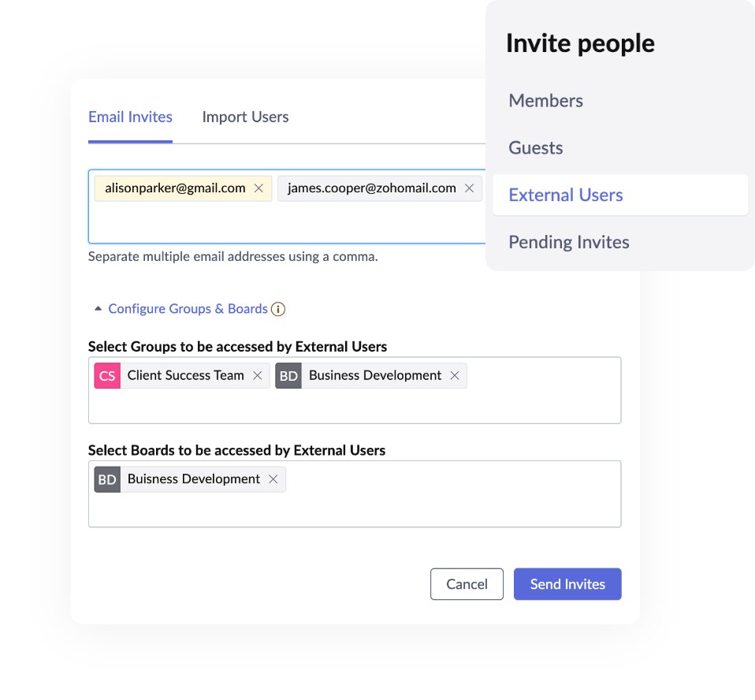This screenshot has width=755, height=700.
Task: Switch to the Import Users tab
Action: coord(245,117)
